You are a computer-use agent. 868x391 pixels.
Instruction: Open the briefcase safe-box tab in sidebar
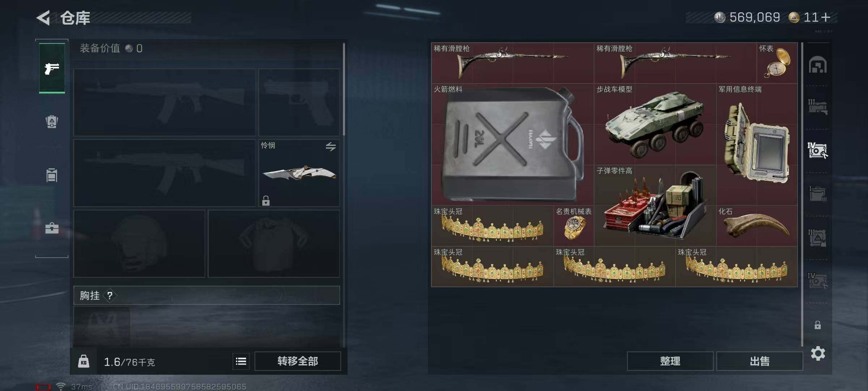click(x=52, y=228)
